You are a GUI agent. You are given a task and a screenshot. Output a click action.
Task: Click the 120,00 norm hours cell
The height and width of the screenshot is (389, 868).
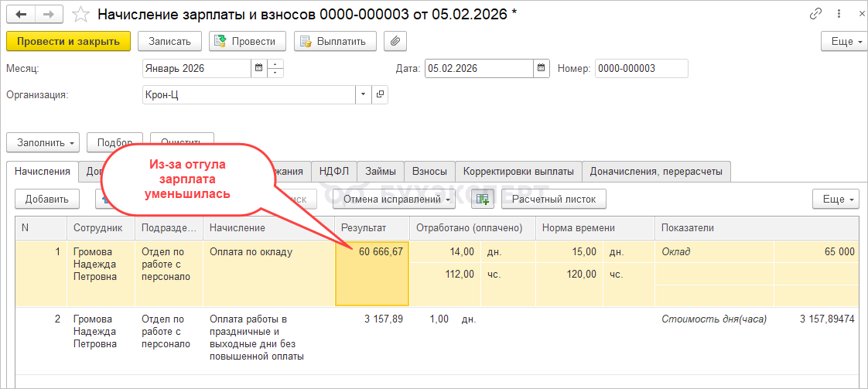(569, 273)
